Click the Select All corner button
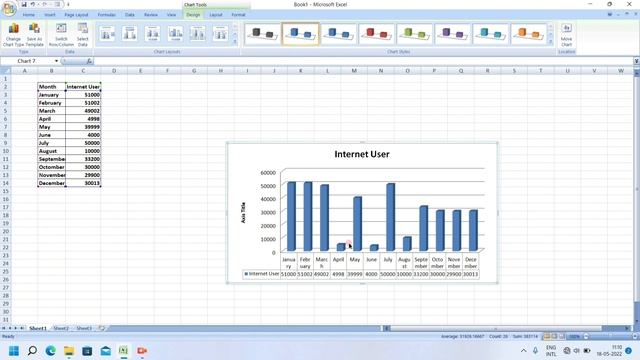Viewport: 640px width, 360px height. coord(5,71)
